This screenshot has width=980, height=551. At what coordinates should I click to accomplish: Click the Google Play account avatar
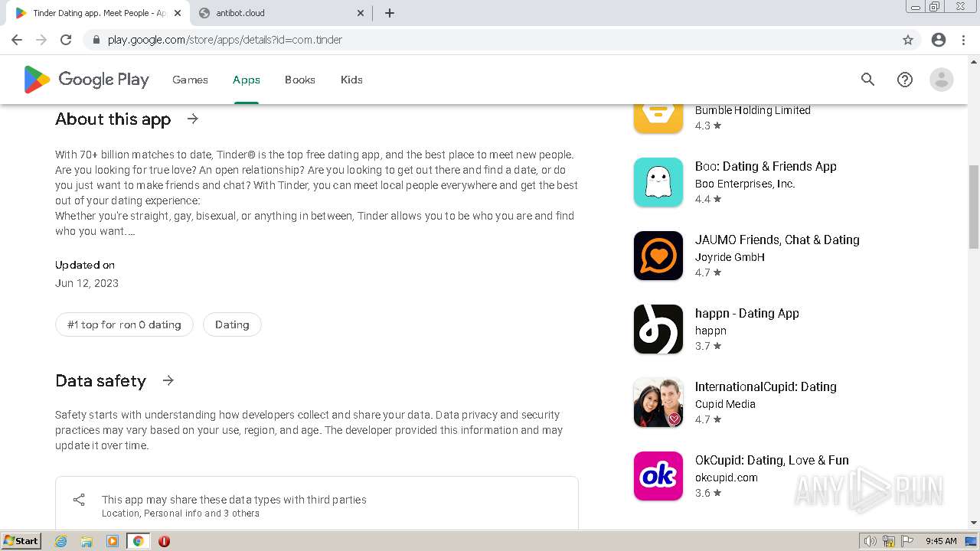[x=942, y=80]
